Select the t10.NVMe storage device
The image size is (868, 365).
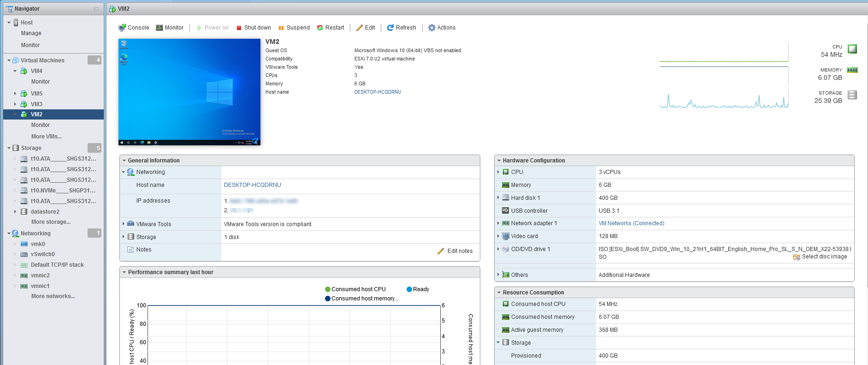click(63, 191)
